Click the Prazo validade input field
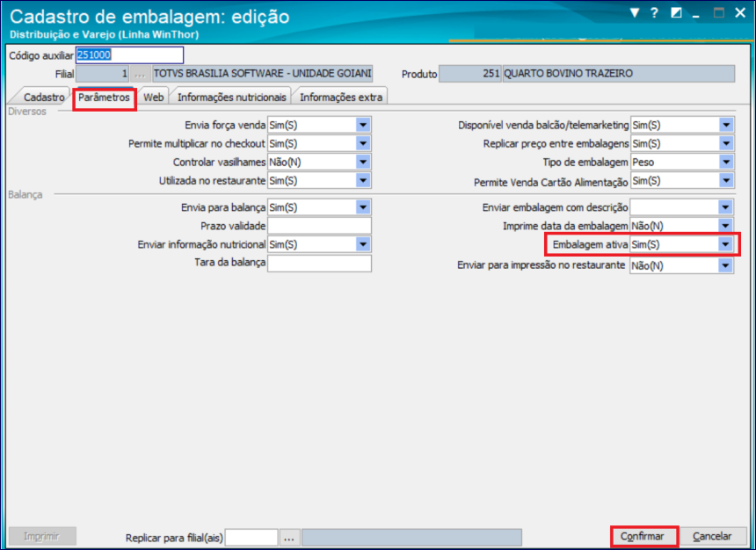 pos(319,226)
